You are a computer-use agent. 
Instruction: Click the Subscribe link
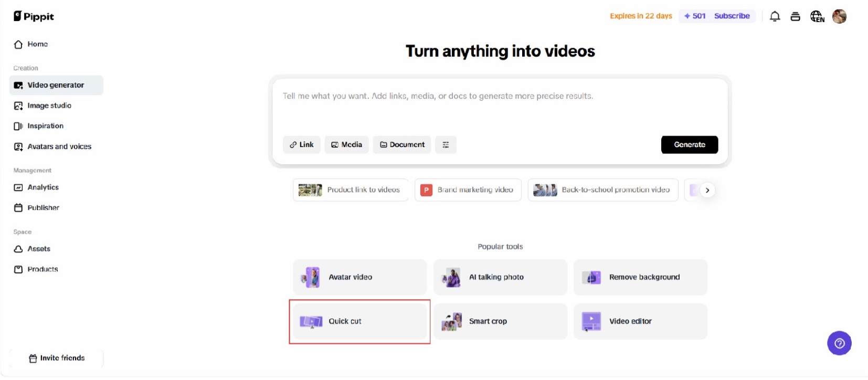pos(732,16)
